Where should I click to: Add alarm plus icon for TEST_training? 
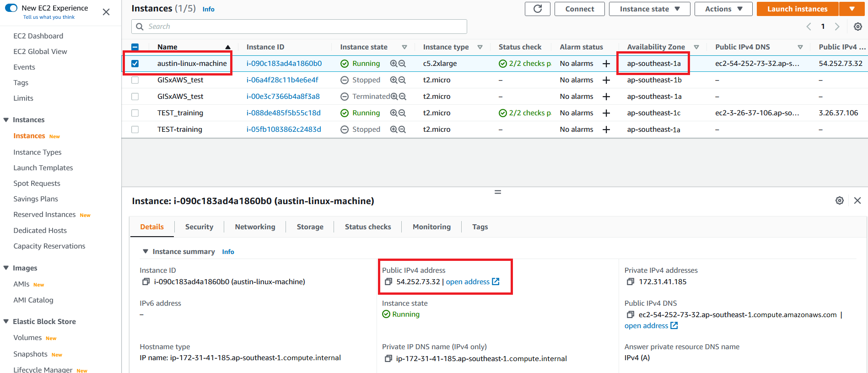click(x=606, y=113)
